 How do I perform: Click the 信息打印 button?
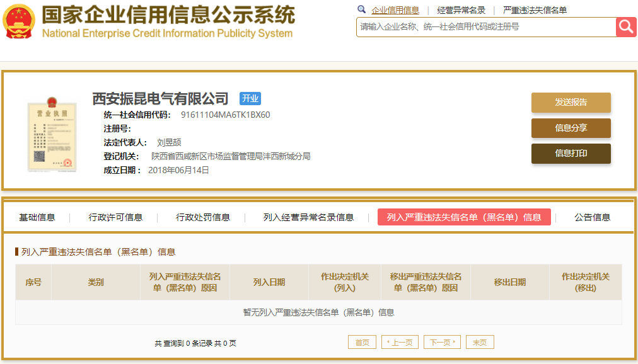click(x=571, y=154)
